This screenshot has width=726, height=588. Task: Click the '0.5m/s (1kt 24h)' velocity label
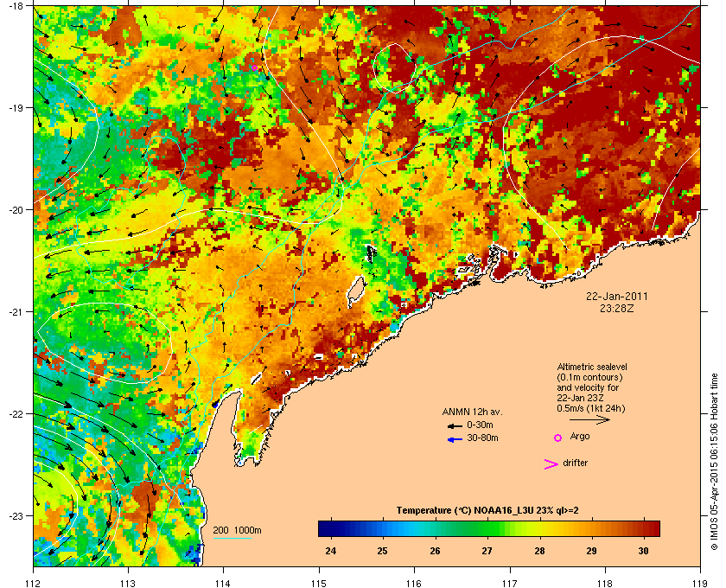(591, 409)
